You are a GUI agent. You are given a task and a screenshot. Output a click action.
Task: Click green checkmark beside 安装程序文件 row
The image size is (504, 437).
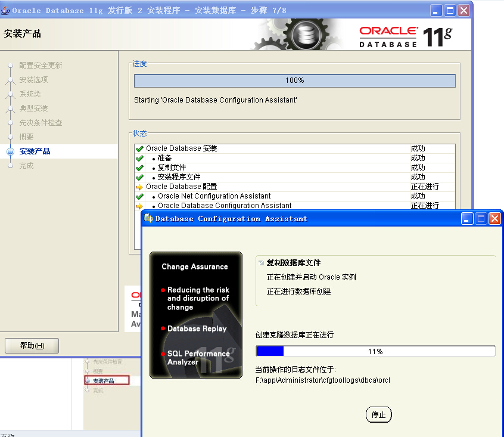[x=139, y=177]
